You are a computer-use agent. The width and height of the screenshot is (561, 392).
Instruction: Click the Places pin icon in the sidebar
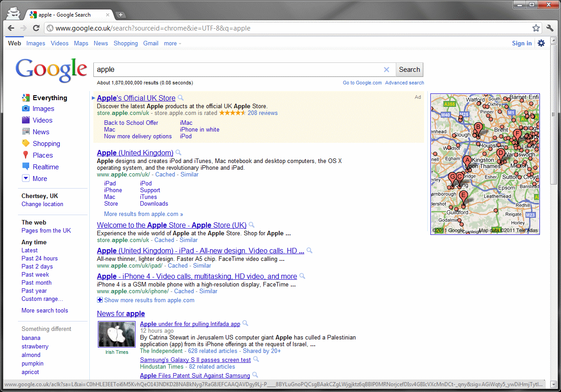(x=26, y=155)
